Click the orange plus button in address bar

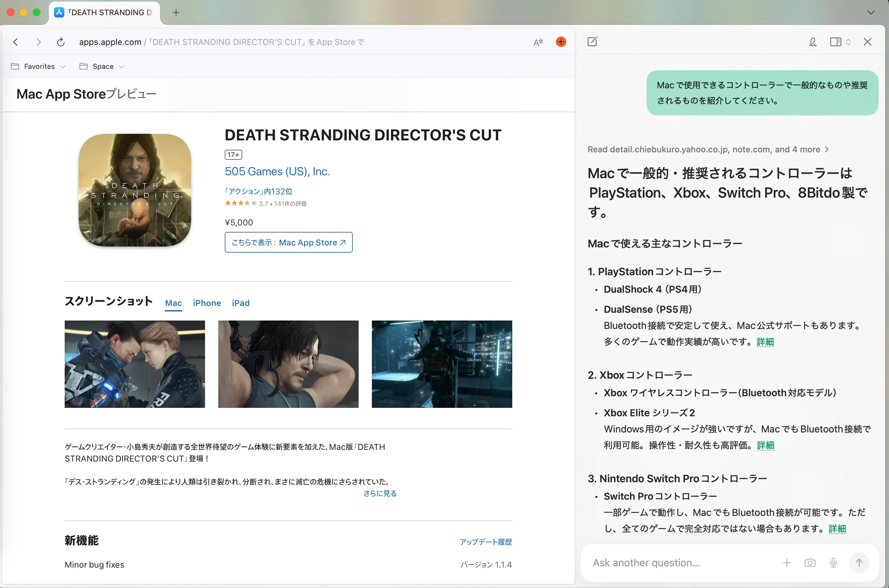click(561, 42)
